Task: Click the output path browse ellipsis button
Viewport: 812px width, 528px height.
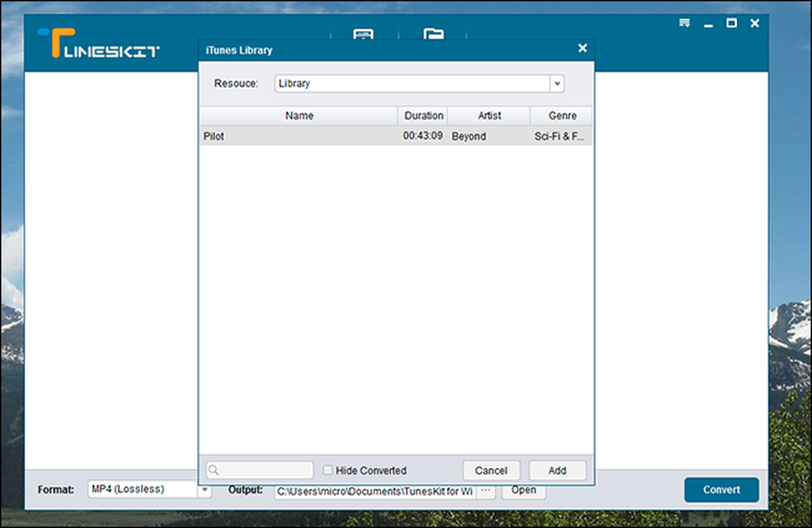Action: [x=486, y=491]
